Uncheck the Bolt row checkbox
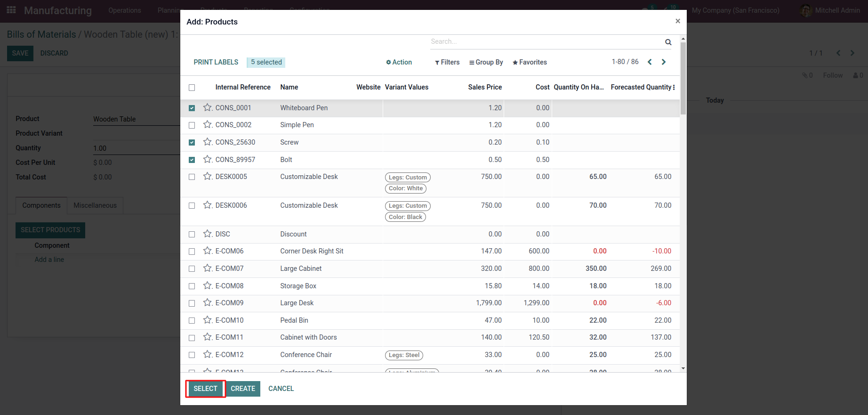 (192, 160)
